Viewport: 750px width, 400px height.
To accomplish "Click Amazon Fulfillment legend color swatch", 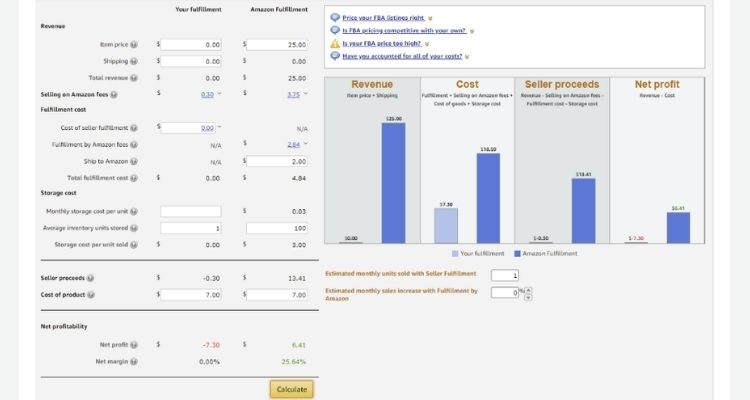I will (x=517, y=254).
